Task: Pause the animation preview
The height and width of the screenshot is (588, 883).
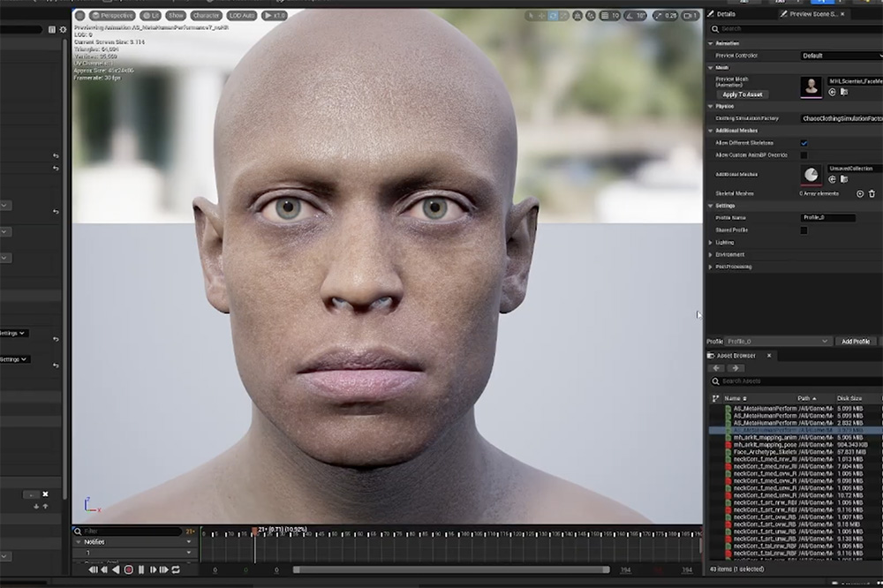Action: (x=140, y=570)
